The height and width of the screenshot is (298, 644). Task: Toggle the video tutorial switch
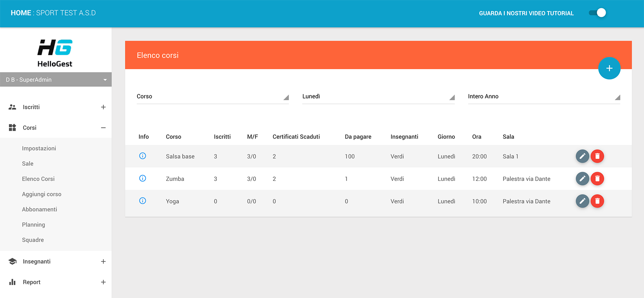[597, 13]
